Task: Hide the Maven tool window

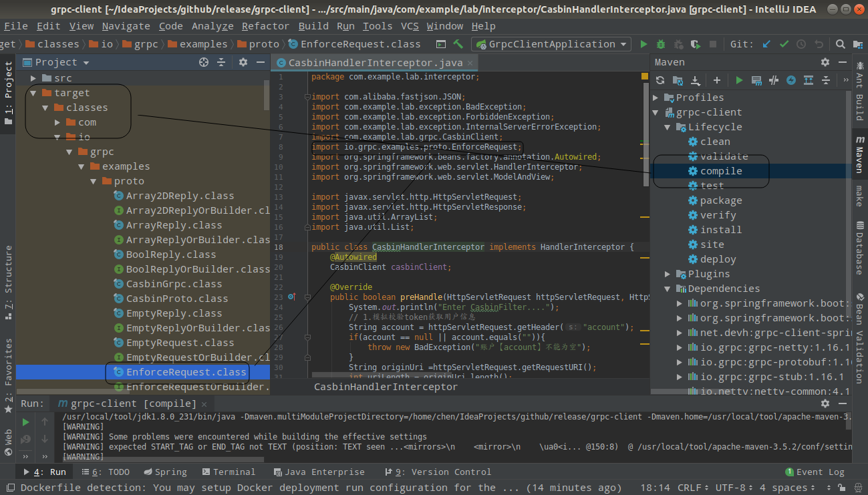Action: pyautogui.click(x=841, y=62)
